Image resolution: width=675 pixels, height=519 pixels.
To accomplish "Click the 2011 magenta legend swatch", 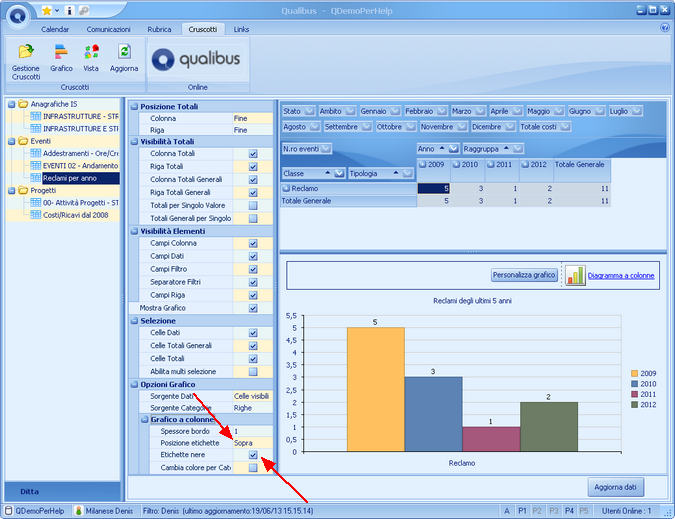I will click(634, 394).
